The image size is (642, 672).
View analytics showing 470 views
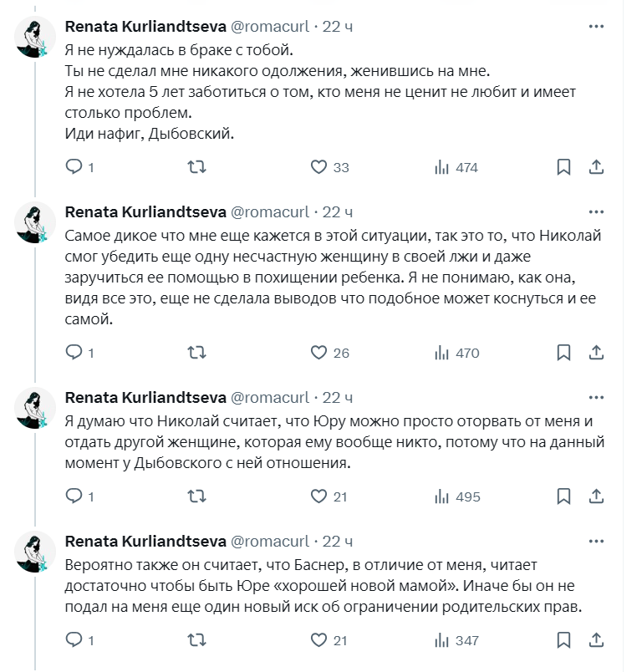[457, 353]
